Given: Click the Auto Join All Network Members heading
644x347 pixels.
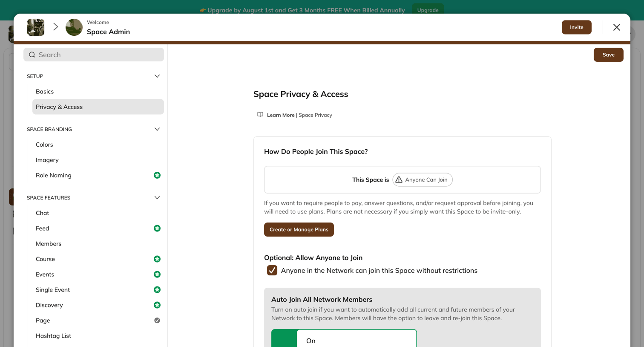Looking at the screenshot, I should click(x=322, y=300).
